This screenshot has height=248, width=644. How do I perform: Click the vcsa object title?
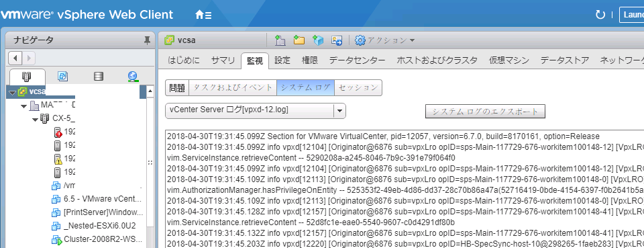pyautogui.click(x=186, y=40)
